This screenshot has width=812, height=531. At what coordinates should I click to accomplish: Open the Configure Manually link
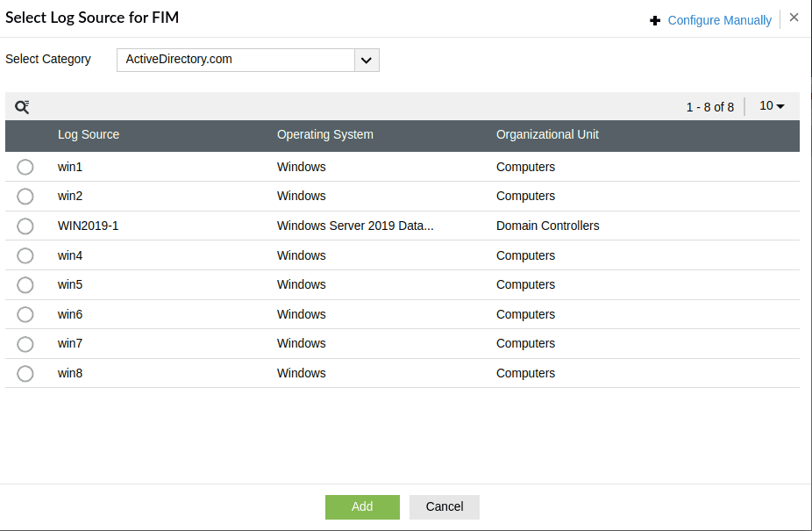719,20
